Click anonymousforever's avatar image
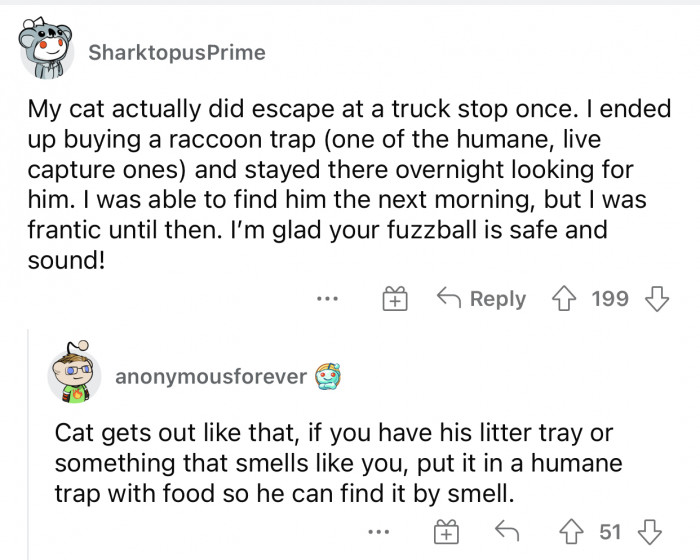The height and width of the screenshot is (560, 700). tap(75, 376)
